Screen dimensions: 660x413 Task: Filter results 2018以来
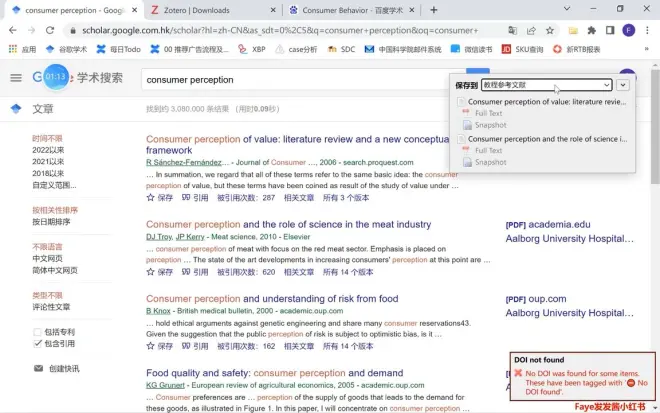pos(48,173)
